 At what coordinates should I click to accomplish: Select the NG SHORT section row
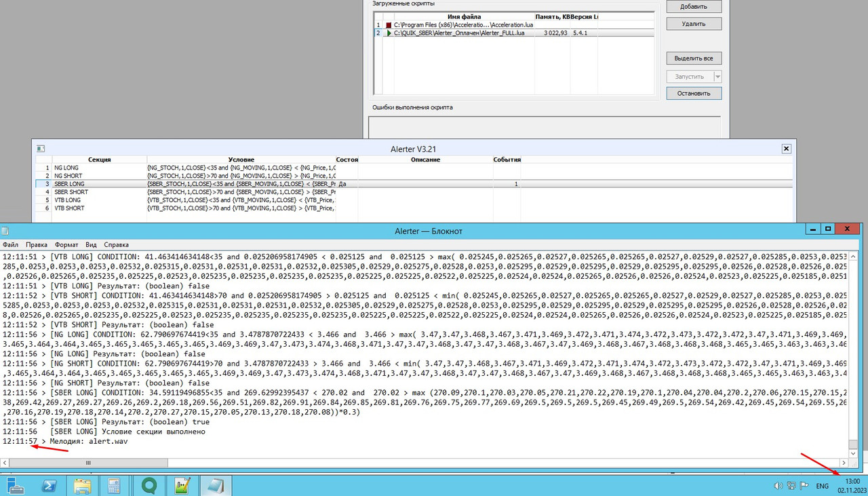pyautogui.click(x=414, y=175)
